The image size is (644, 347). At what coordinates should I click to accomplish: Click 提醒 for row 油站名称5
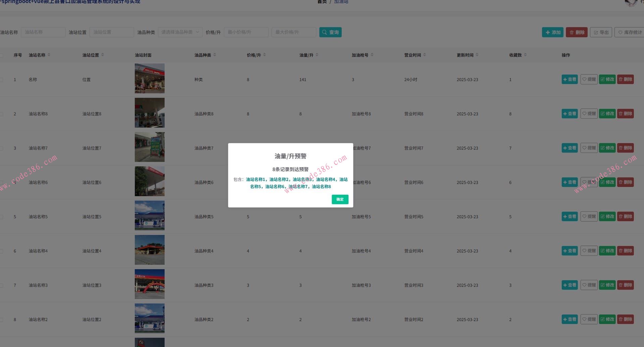tap(589, 217)
